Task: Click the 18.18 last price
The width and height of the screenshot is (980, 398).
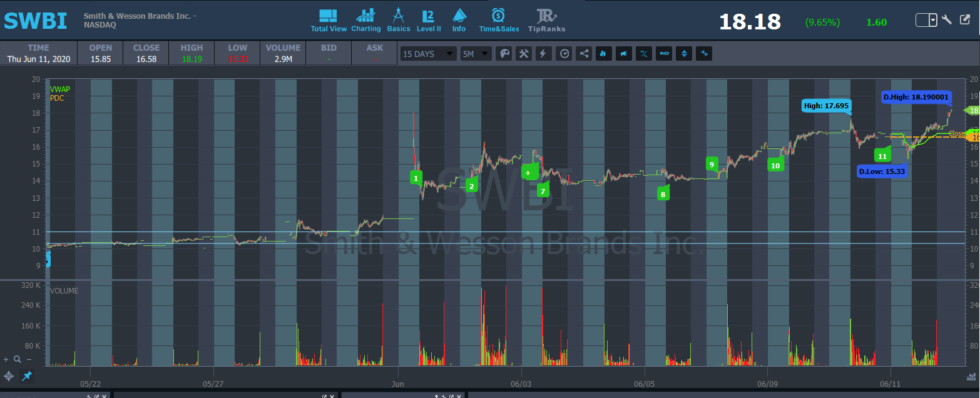Action: 750,22
